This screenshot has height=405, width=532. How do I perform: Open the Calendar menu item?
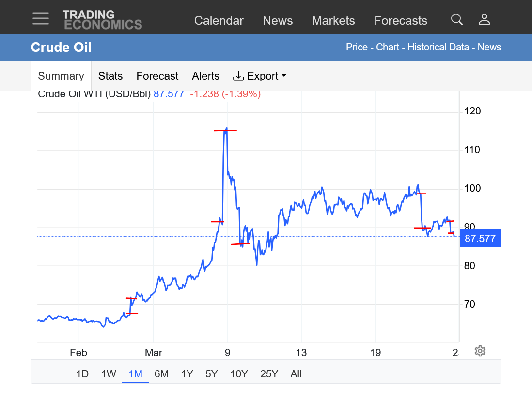click(x=219, y=20)
